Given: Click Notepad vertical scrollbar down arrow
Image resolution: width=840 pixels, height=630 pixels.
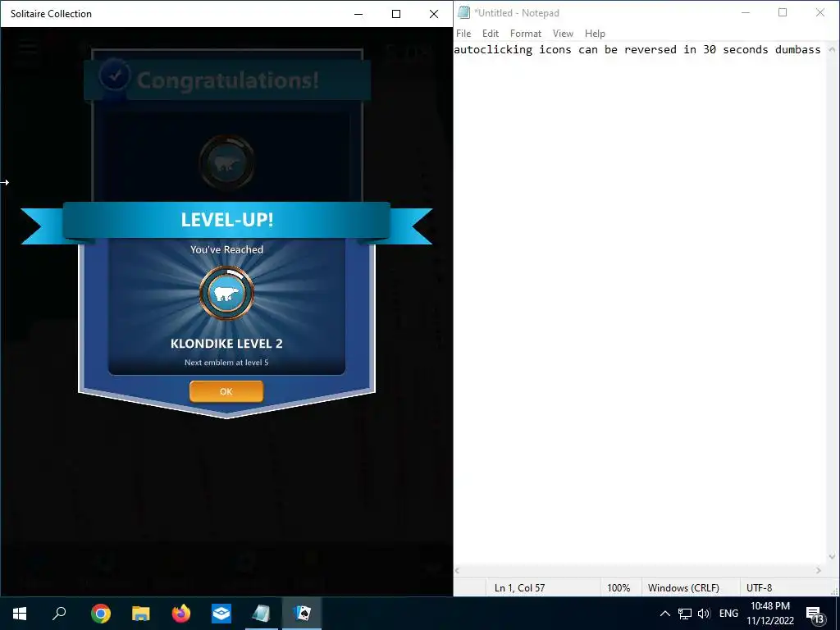Looking at the screenshot, I should [x=832, y=558].
